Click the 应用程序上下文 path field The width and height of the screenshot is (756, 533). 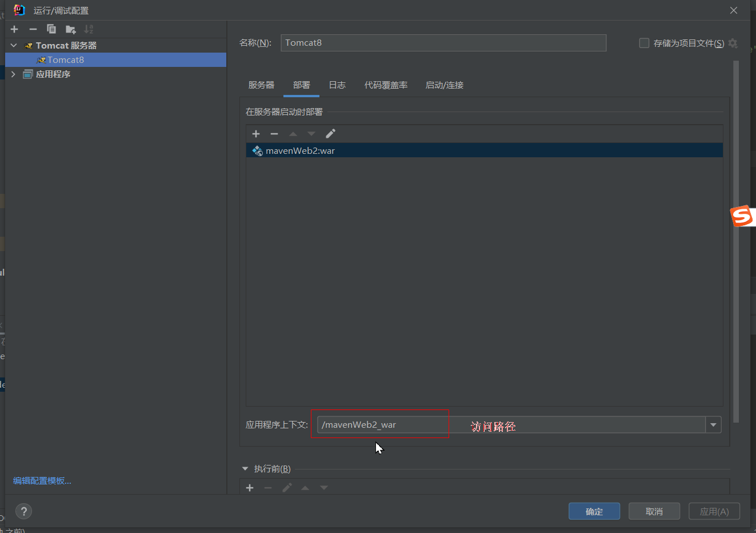coord(511,425)
